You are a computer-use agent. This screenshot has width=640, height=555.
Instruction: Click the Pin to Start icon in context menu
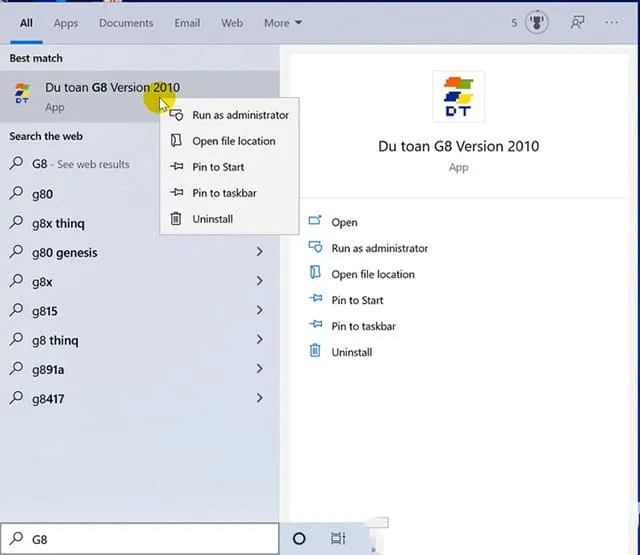coord(176,166)
